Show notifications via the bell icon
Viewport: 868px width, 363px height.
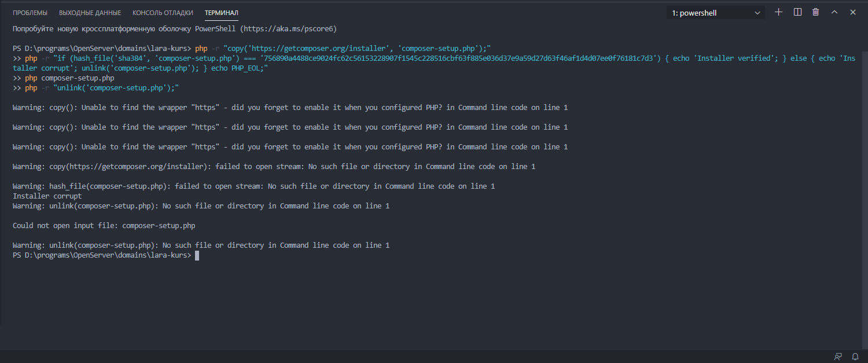click(x=855, y=356)
